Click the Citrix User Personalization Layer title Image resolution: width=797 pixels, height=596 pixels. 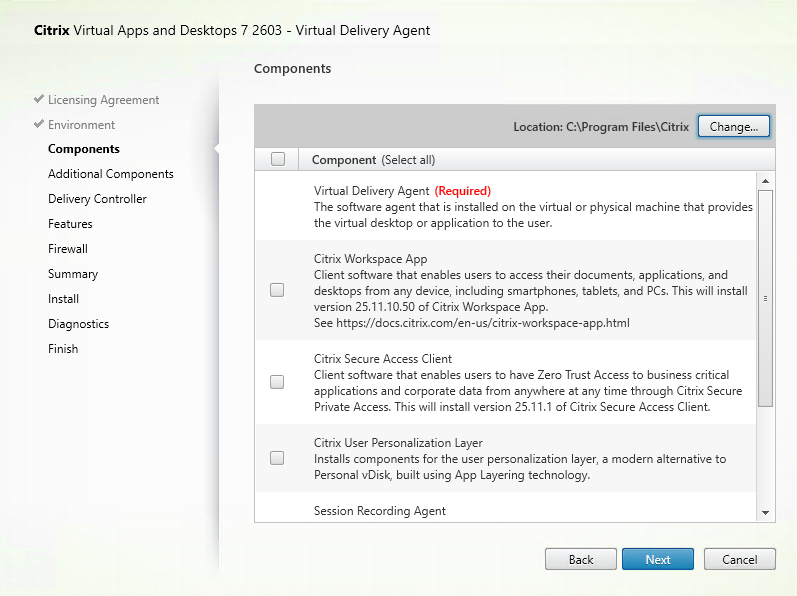(x=398, y=443)
